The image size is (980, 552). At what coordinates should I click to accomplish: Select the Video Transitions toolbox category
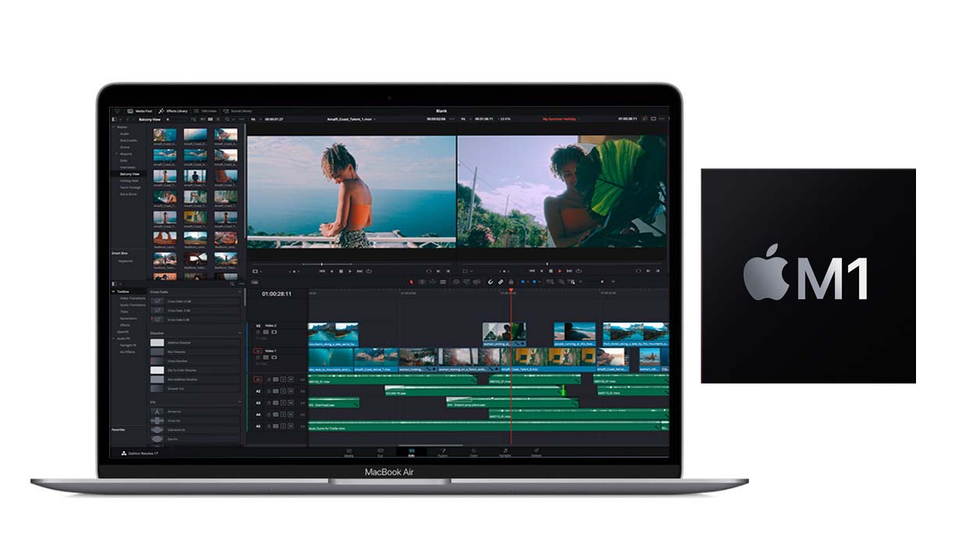pyautogui.click(x=133, y=298)
